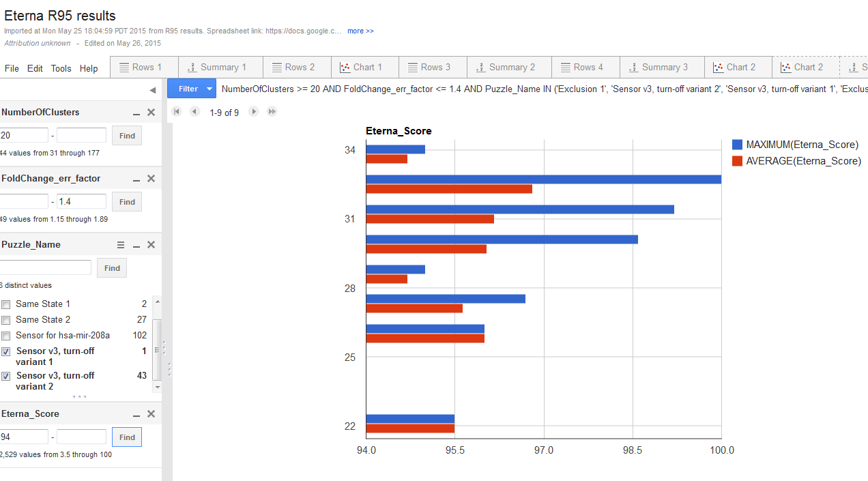Screen dimensions: 868x481
Task: Click Find button for Eterna_Score
Action: pyautogui.click(x=127, y=437)
